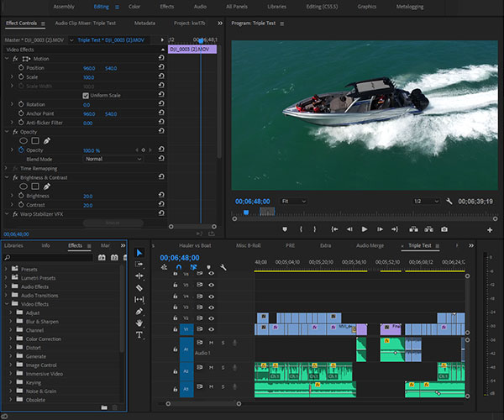The height and width of the screenshot is (420, 504).
Task: Reset the Rotation parameter
Action: click(160, 104)
